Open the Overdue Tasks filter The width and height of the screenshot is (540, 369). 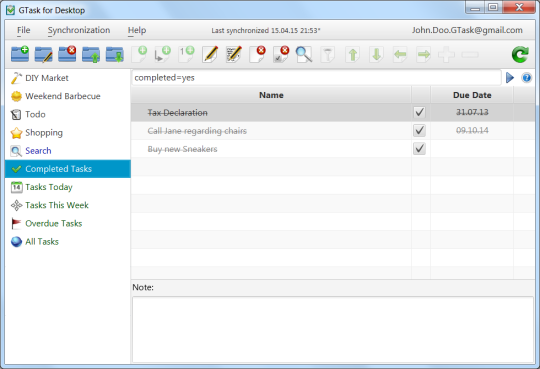(x=68, y=224)
